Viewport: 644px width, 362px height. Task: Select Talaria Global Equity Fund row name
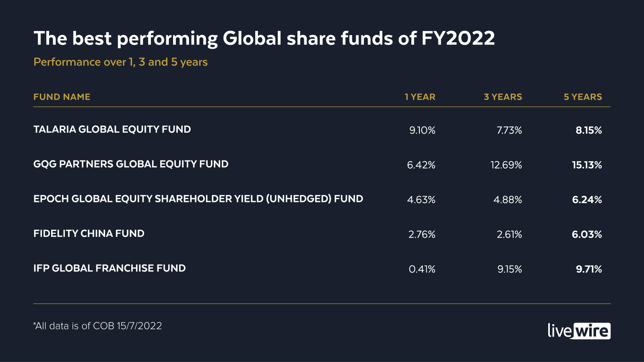112,130
